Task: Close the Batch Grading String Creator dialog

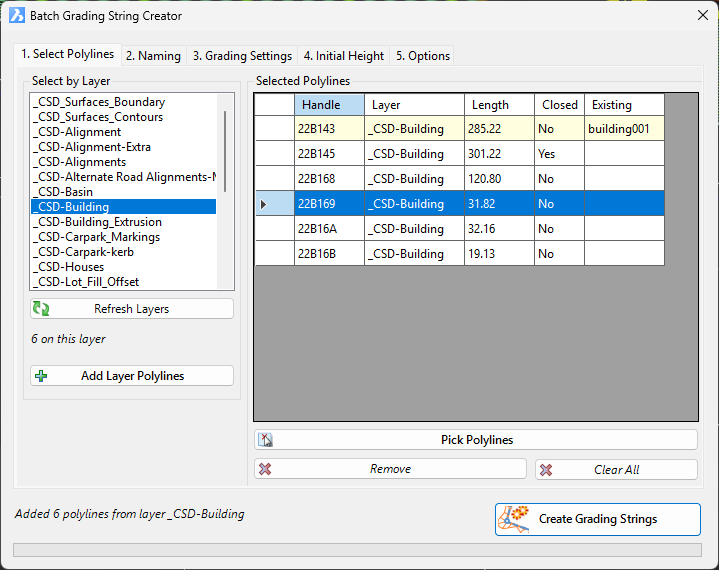Action: tap(701, 16)
